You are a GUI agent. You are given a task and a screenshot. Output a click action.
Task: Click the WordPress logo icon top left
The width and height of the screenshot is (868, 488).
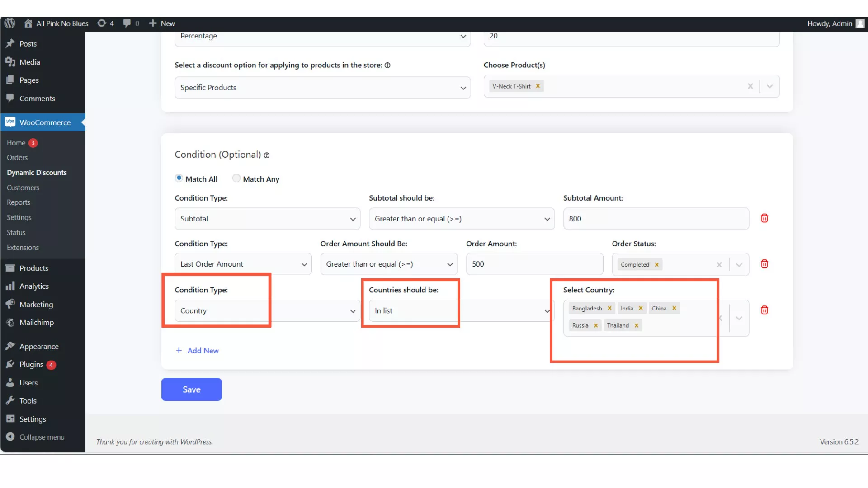9,23
